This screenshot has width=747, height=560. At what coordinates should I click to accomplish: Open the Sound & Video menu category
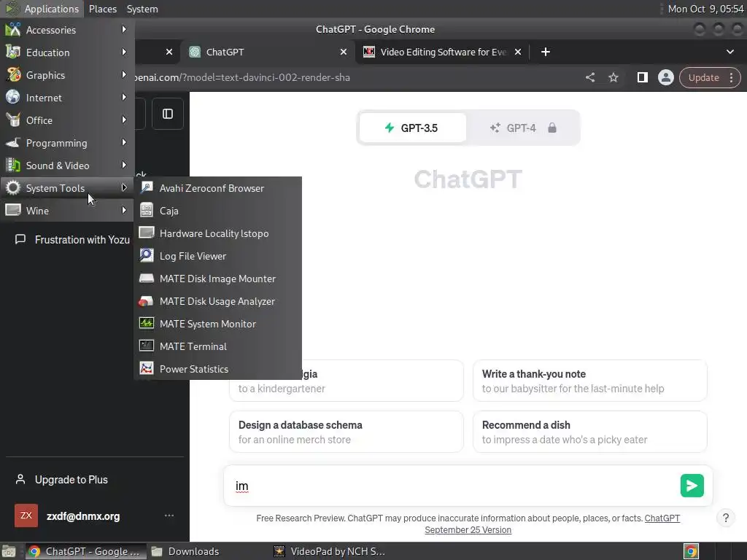[67, 166]
